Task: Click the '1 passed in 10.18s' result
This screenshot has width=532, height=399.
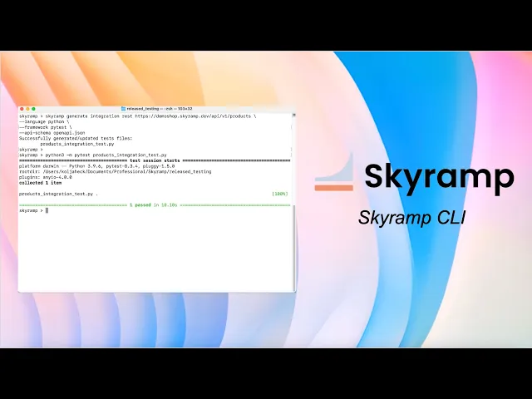Action: pyautogui.click(x=153, y=205)
